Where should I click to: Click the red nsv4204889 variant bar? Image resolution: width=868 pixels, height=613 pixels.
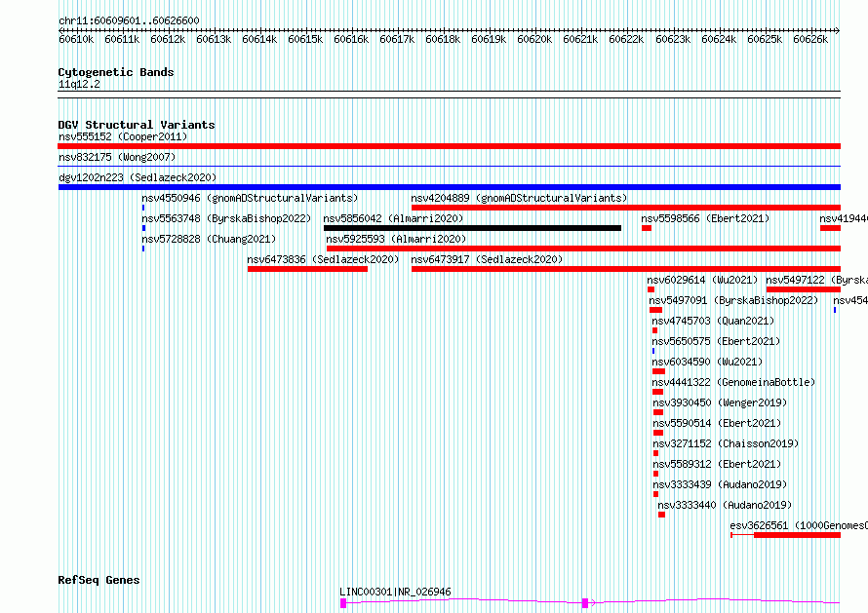625,208
